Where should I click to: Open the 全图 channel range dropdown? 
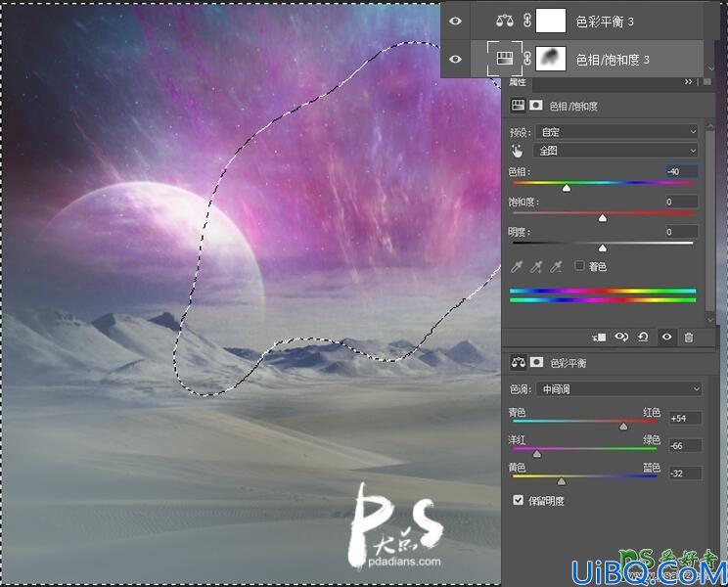tap(616, 151)
